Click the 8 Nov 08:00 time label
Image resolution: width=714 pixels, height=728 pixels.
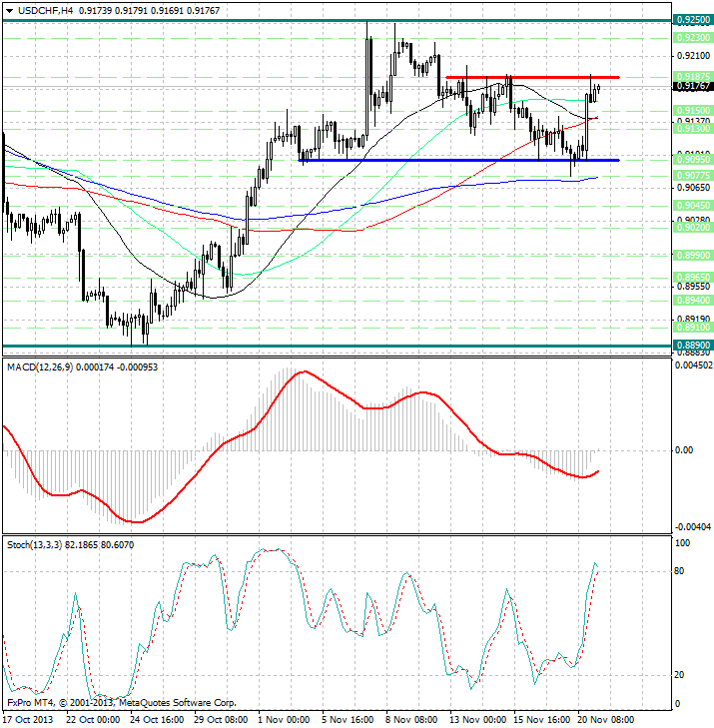point(411,720)
